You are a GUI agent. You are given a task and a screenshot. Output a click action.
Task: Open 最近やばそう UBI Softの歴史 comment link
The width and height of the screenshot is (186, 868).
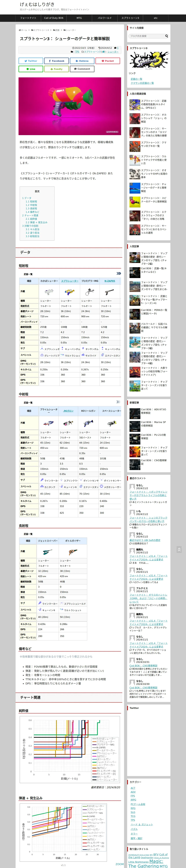[145, 540]
